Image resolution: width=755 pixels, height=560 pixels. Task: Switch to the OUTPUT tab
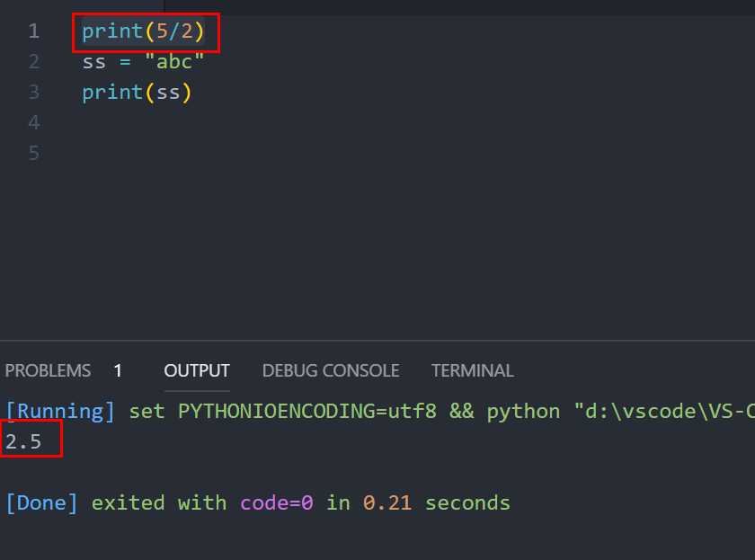197,370
